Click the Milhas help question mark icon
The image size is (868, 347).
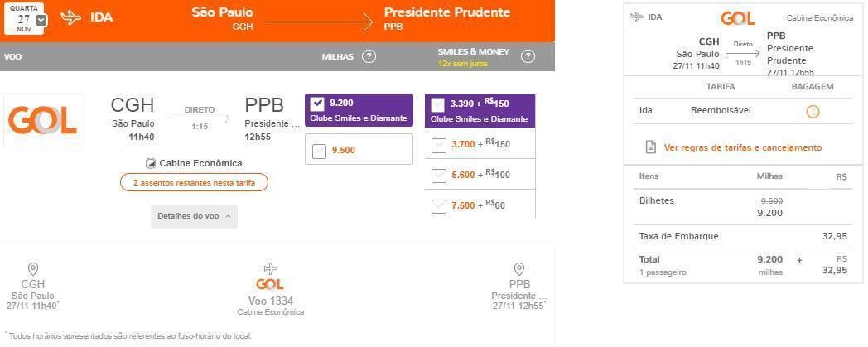[x=369, y=56]
